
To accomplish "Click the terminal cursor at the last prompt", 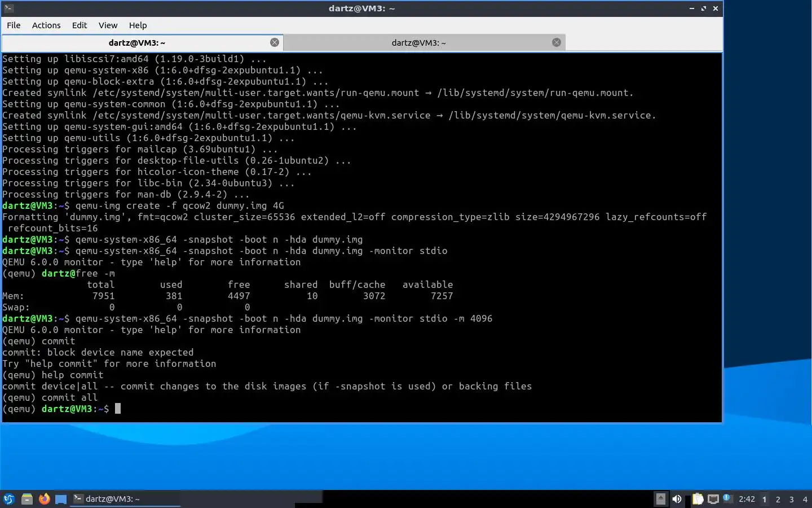I will coord(118,409).
